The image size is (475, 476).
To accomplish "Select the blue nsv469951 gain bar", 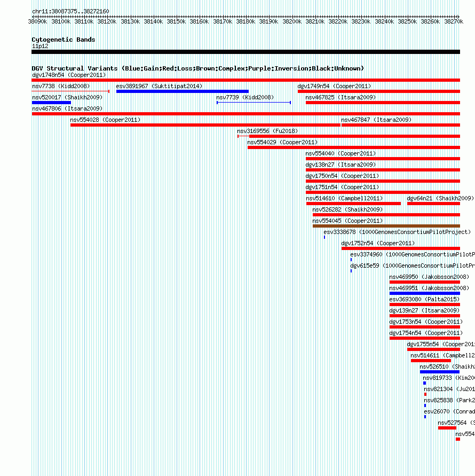I will 425,293.
